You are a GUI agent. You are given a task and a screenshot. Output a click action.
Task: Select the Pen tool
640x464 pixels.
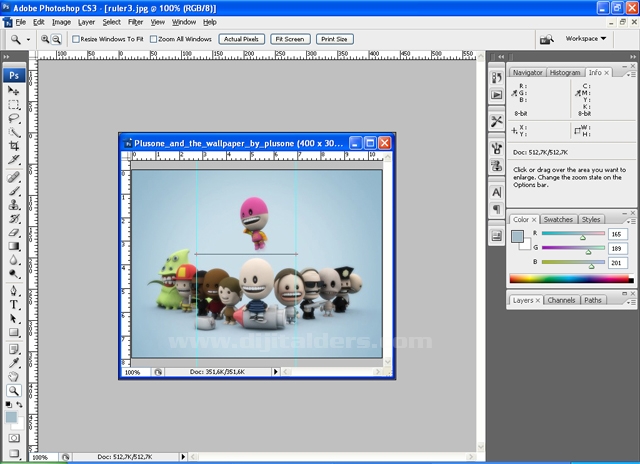(x=14, y=291)
